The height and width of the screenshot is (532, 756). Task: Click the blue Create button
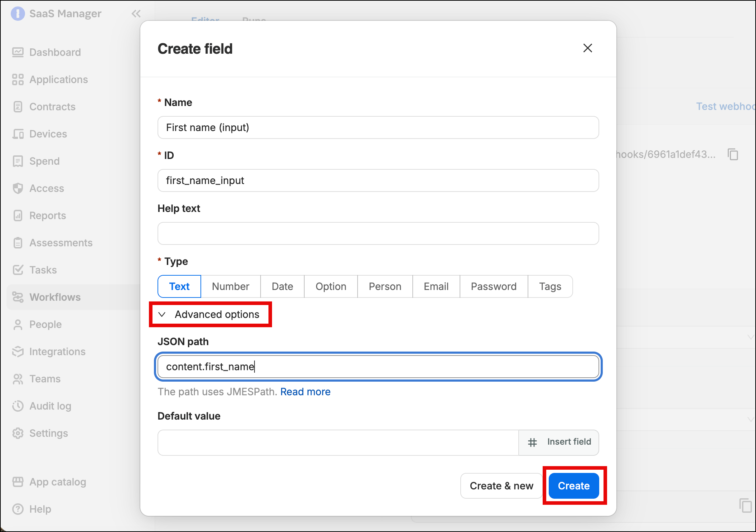[x=574, y=486]
